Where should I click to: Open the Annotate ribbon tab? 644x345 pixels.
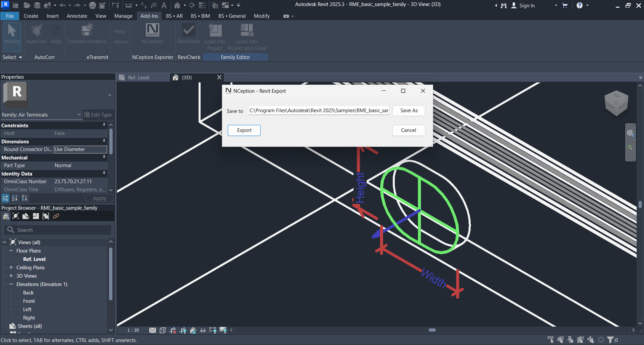point(77,16)
